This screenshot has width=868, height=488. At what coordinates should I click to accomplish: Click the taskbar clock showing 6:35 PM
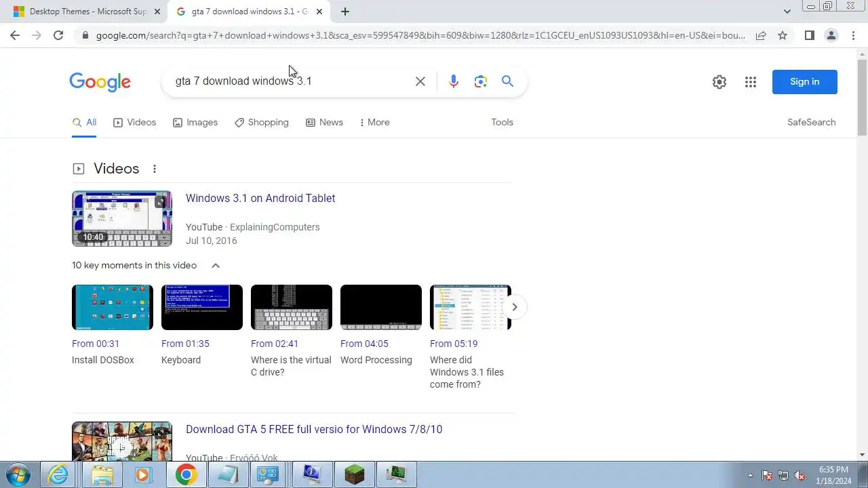(x=834, y=475)
